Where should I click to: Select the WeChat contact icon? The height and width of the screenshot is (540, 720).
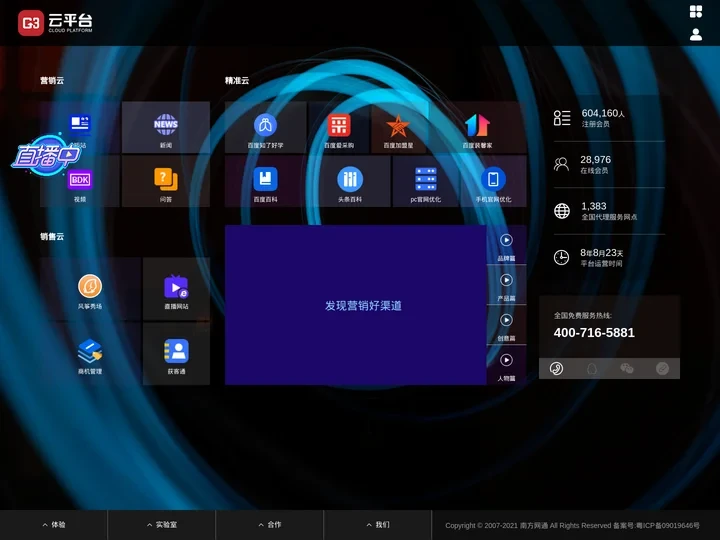pos(627,368)
